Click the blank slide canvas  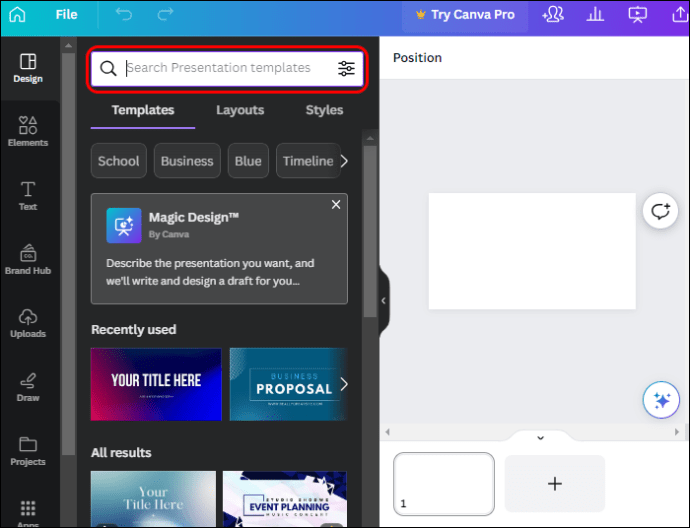(x=532, y=251)
